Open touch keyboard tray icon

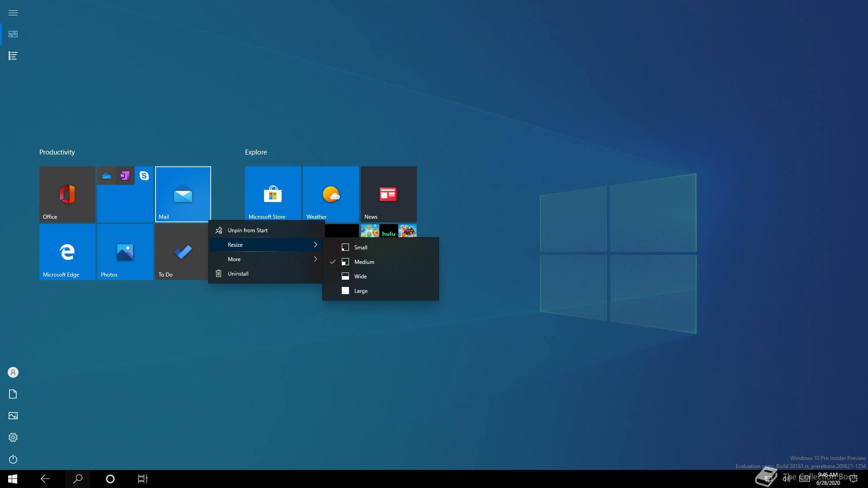(x=804, y=479)
